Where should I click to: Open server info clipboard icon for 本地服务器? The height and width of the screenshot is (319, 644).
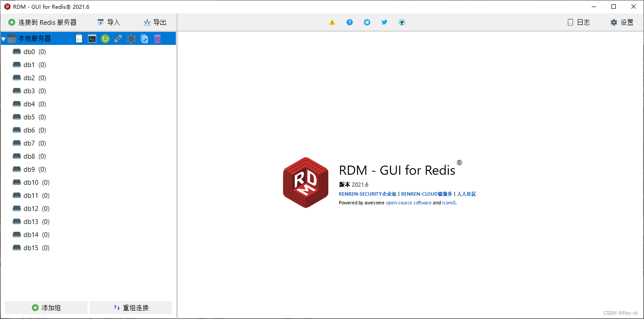pos(79,39)
